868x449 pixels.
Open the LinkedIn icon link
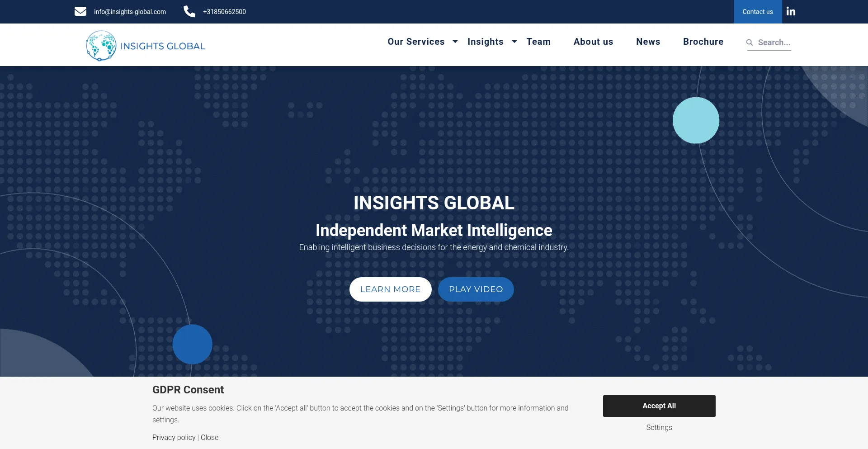pos(791,12)
